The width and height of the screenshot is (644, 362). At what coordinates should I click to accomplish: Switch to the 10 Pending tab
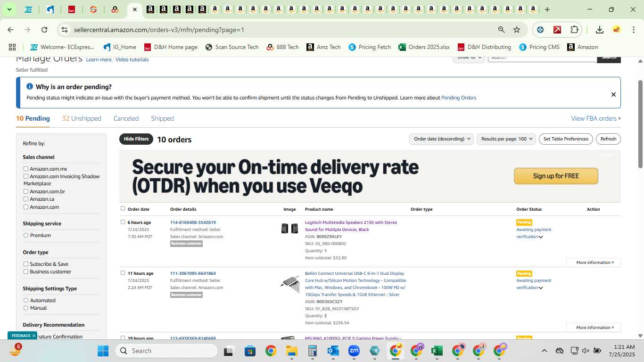(33, 118)
